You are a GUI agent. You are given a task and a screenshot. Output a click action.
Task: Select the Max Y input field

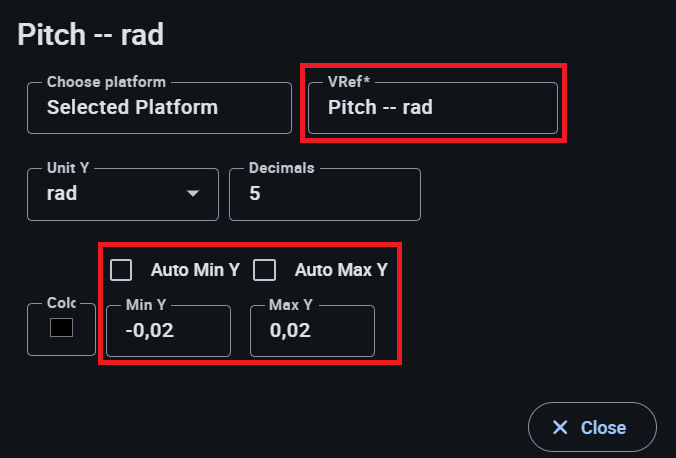pyautogui.click(x=312, y=331)
